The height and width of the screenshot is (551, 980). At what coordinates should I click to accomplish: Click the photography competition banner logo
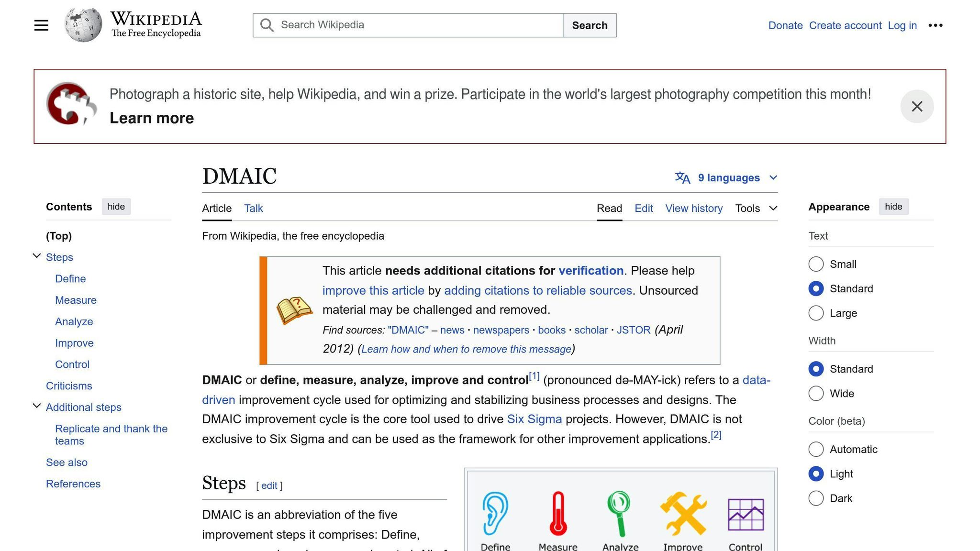[72, 104]
